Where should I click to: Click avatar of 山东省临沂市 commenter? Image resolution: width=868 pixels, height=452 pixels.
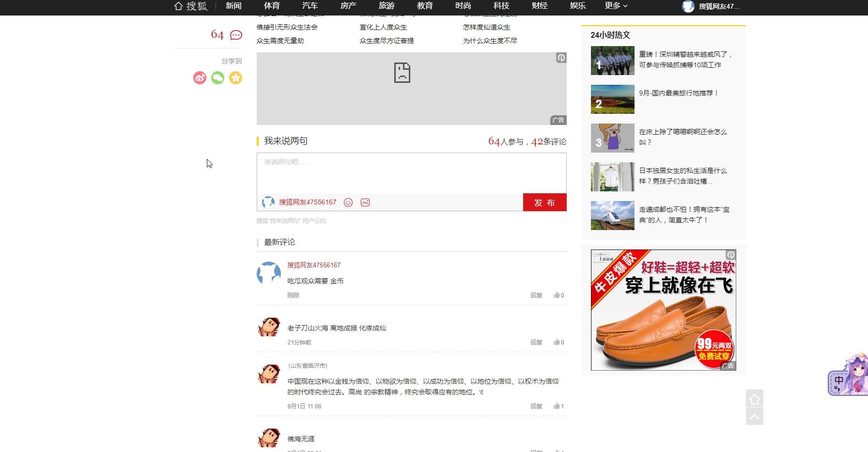pyautogui.click(x=269, y=374)
